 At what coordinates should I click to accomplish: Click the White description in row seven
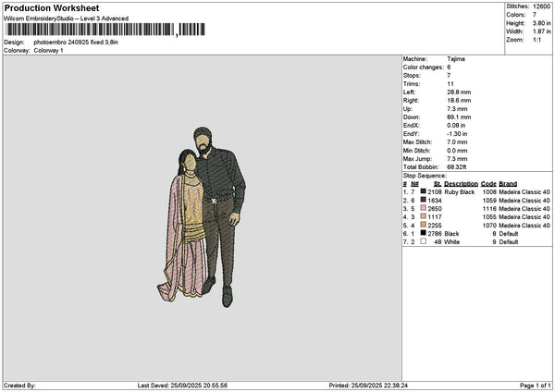pyautogui.click(x=451, y=242)
